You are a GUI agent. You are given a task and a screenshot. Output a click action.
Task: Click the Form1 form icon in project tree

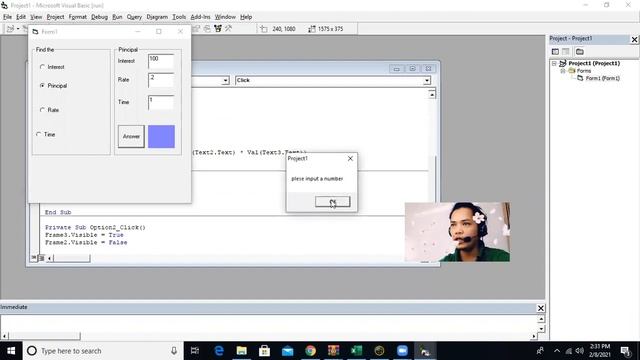[580, 78]
